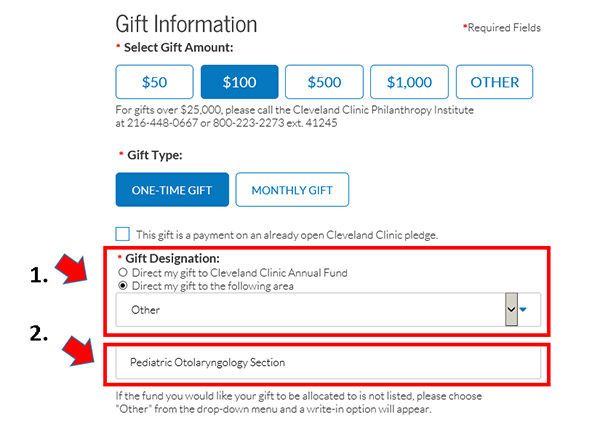Tick the open Cleveland Clinic pledge checkbox
This screenshot has width=600, height=425.
tap(123, 234)
